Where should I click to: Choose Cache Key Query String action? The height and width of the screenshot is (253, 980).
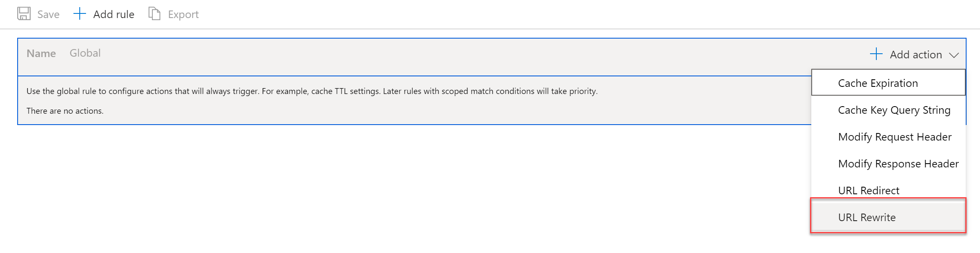[x=894, y=110]
